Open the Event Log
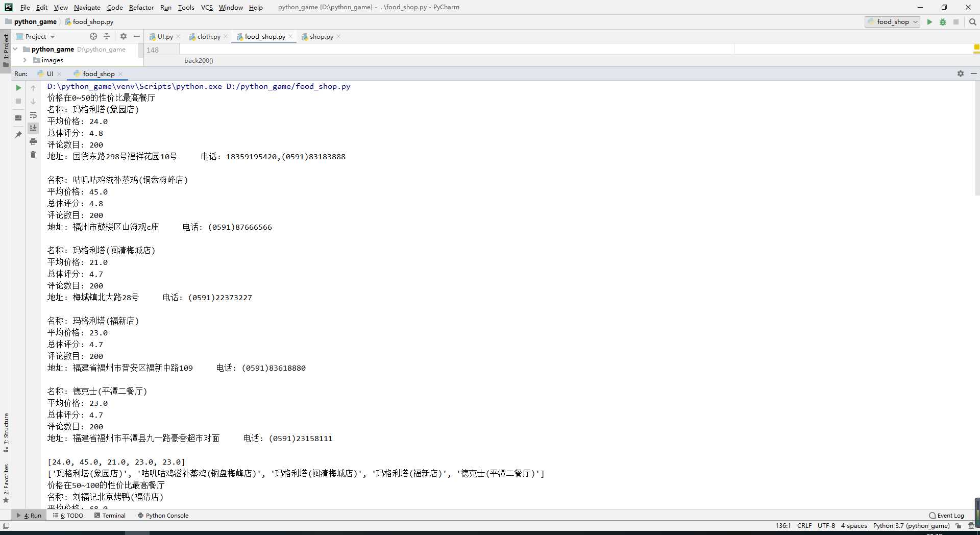 (x=946, y=516)
